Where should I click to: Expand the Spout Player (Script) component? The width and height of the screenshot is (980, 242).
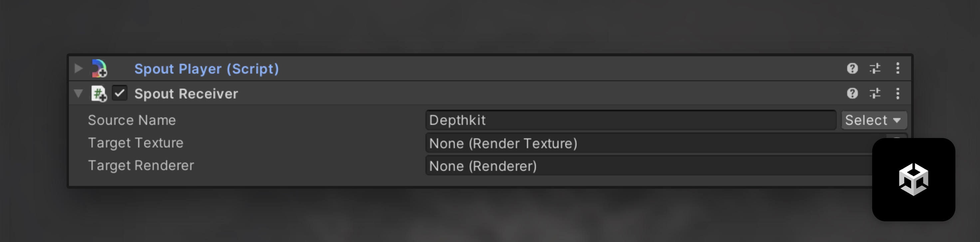pos(78,69)
